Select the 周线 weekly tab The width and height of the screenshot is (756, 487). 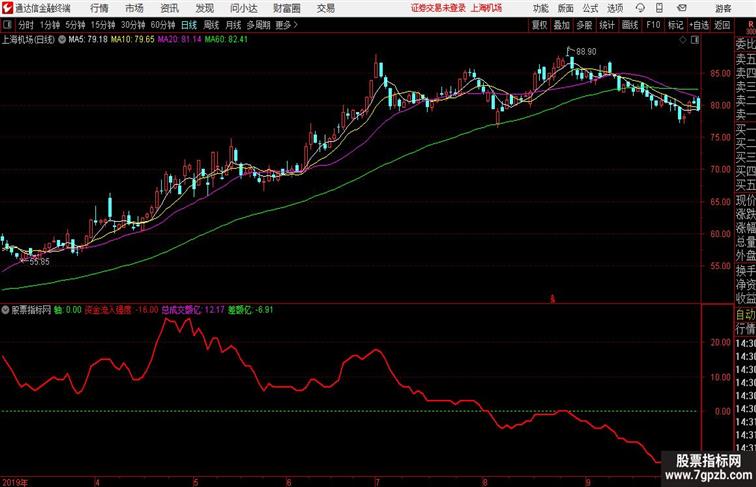(x=211, y=25)
